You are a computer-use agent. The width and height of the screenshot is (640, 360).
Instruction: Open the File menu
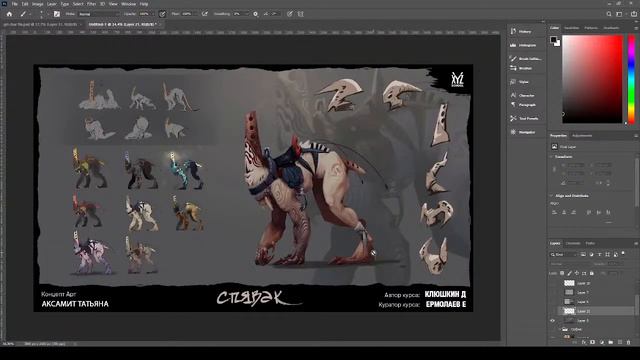pos(14,4)
